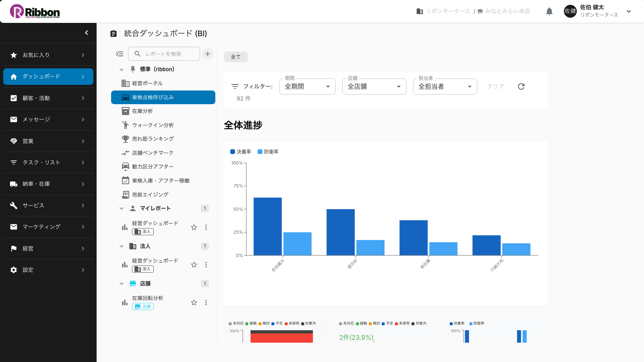Open the 経営 menu
This screenshot has height=362, width=644.
point(48,249)
